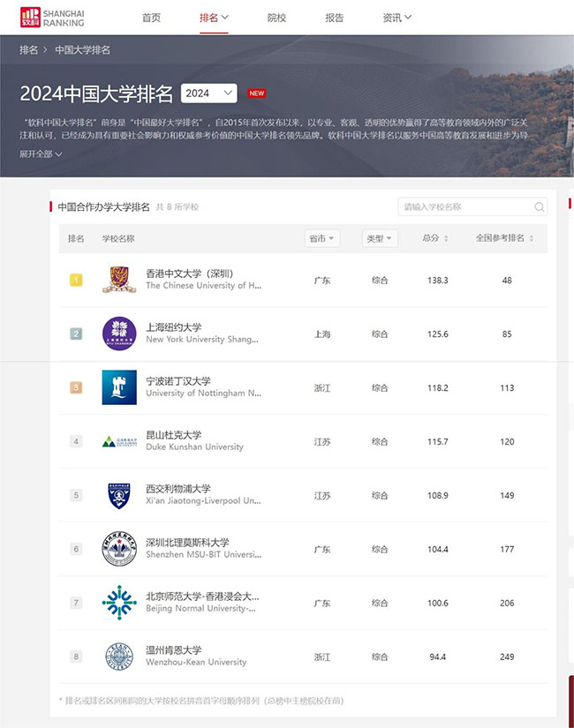Click the silver rank 2 badge
This screenshot has width=574, height=728.
click(76, 334)
